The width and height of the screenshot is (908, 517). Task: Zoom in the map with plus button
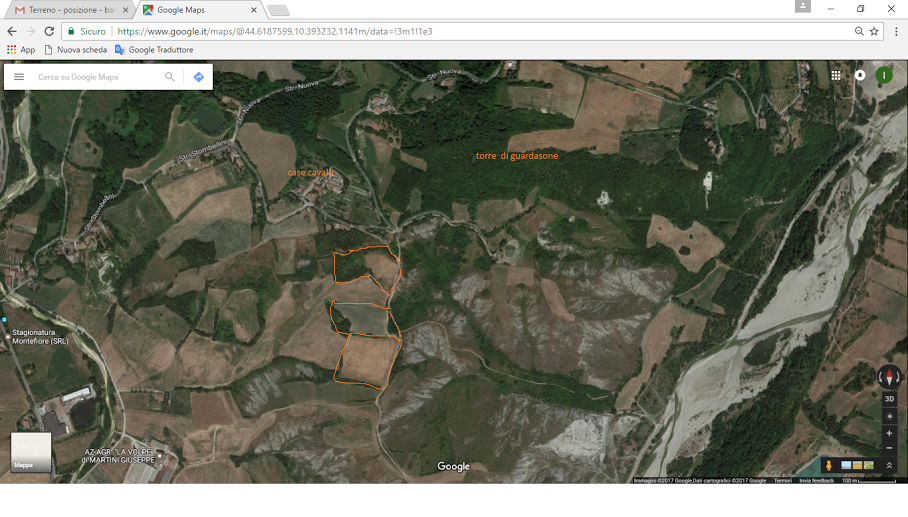point(889,434)
